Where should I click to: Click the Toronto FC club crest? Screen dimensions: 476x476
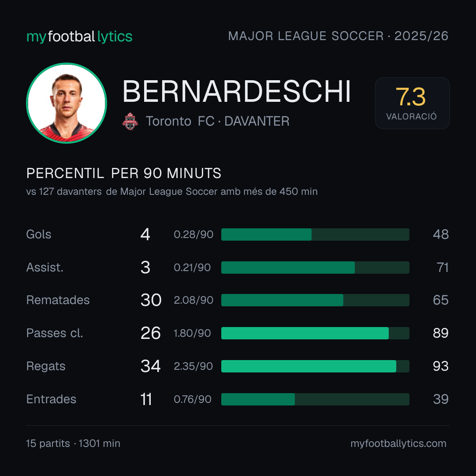(130, 121)
